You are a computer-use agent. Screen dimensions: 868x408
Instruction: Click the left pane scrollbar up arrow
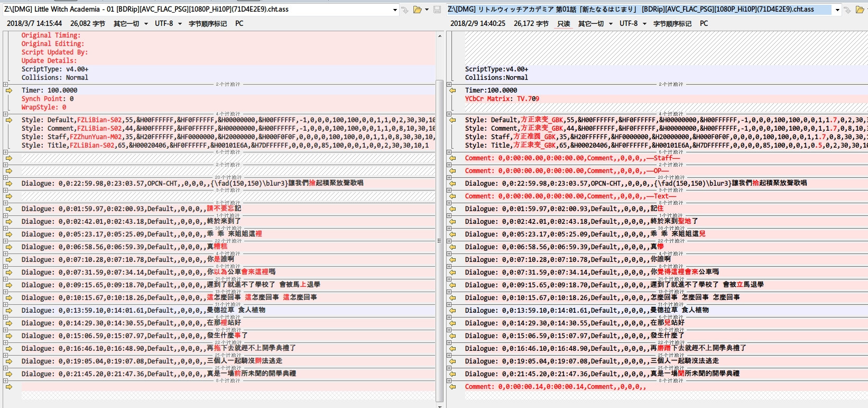tap(439, 35)
